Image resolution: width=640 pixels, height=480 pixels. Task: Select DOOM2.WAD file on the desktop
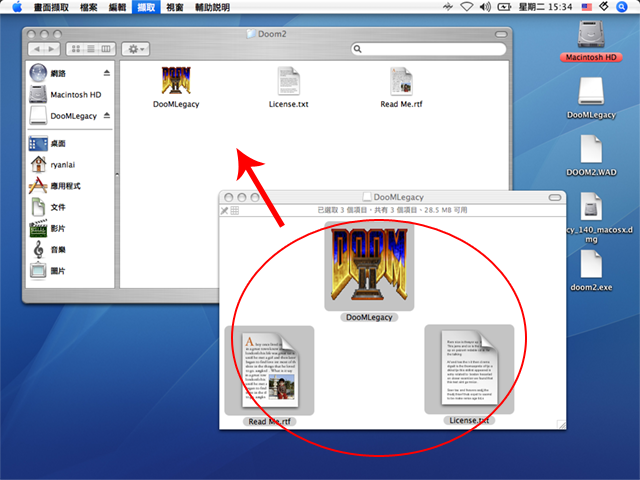591,149
